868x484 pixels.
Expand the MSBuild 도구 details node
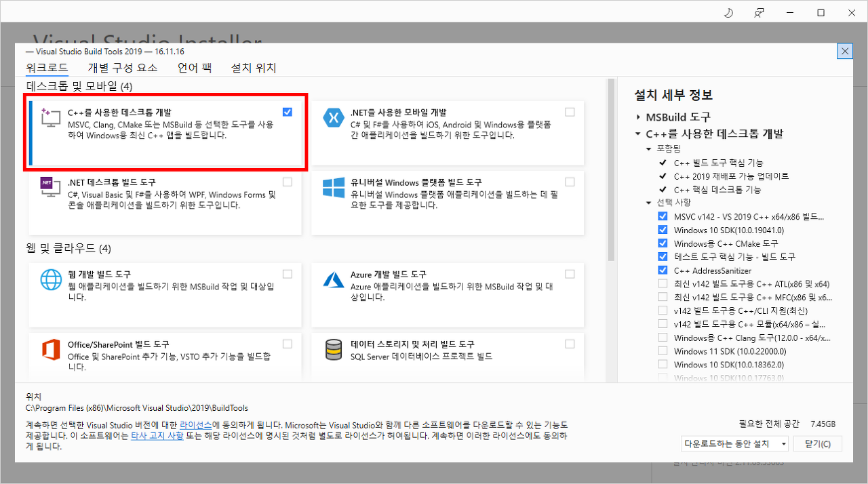click(x=638, y=117)
